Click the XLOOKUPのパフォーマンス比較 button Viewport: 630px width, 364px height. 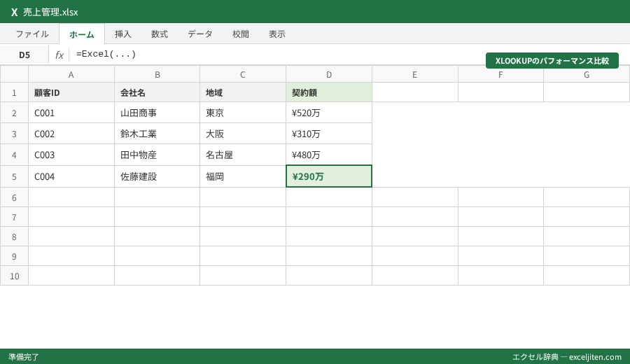[552, 61]
